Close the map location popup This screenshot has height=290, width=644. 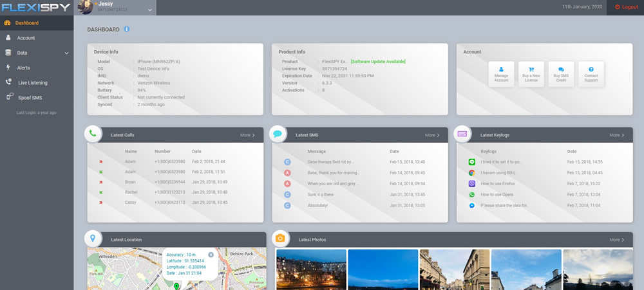pyautogui.click(x=211, y=255)
